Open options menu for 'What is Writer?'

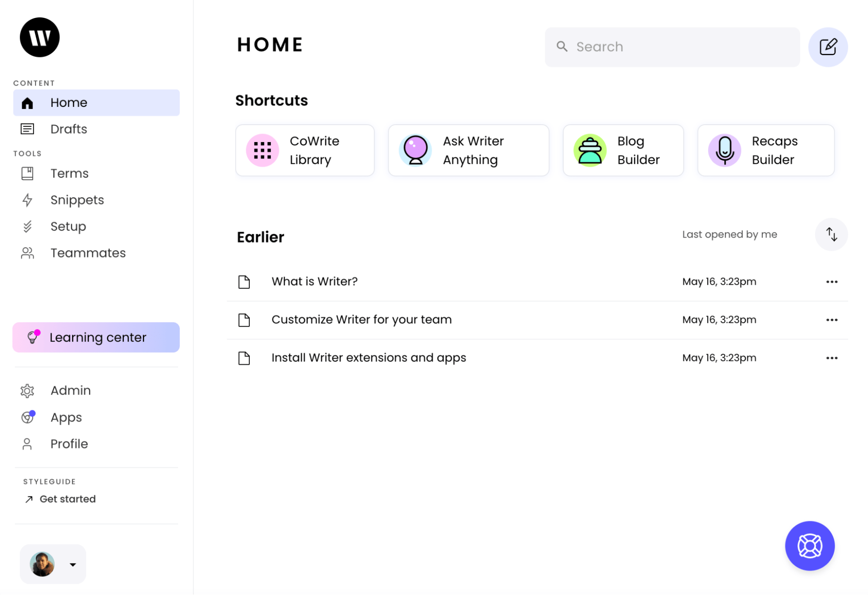click(x=832, y=281)
